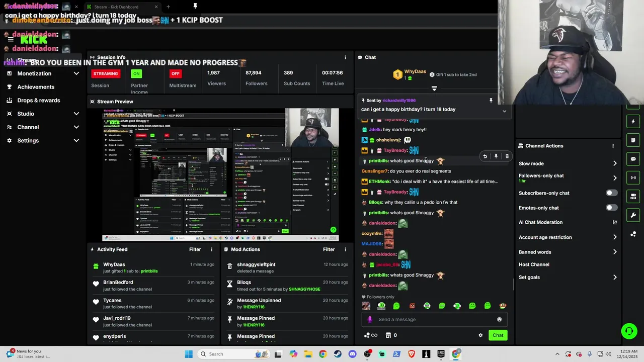
Task: Pin the hovered printbills message
Action: tap(496, 156)
